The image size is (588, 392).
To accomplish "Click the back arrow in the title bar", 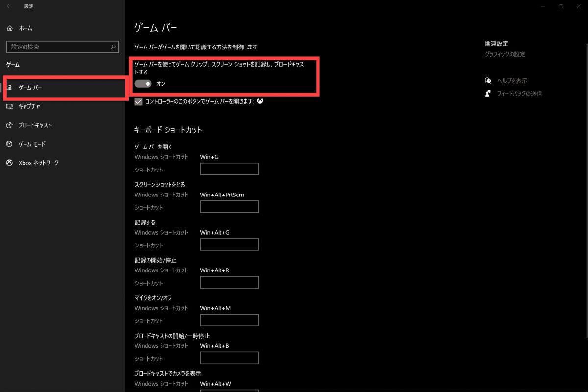I will point(9,6).
